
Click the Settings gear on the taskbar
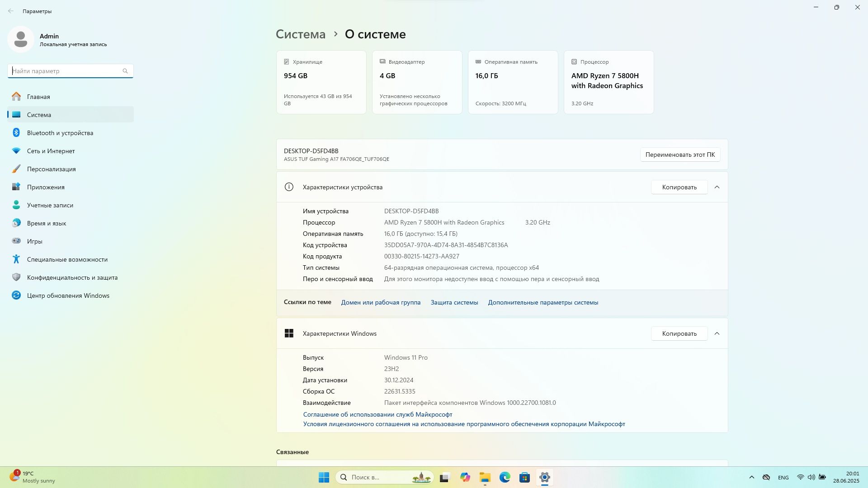pos(544,477)
